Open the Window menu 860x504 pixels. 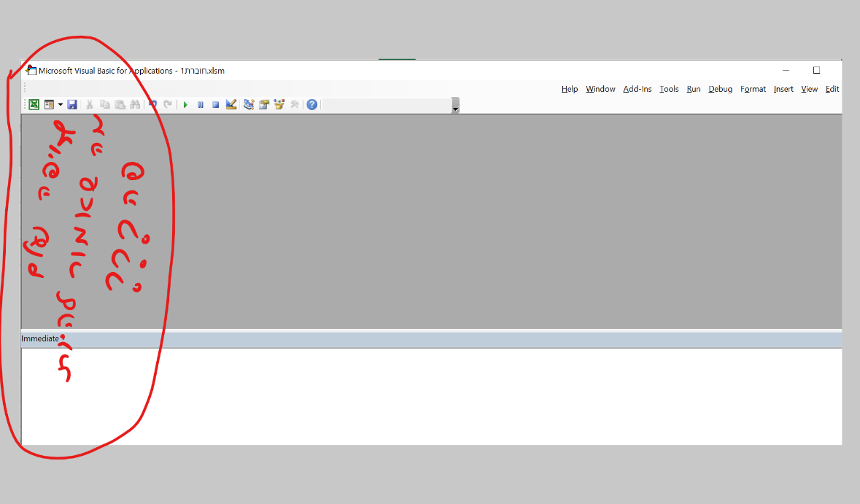600,89
